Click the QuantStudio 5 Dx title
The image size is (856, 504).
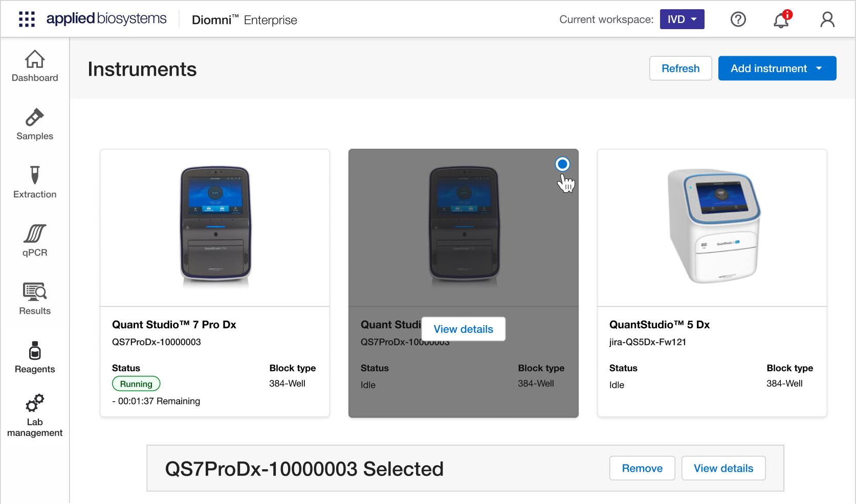coord(660,325)
